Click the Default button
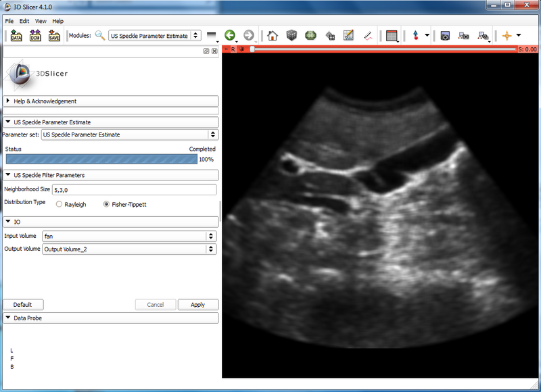541x392 pixels. coord(22,305)
